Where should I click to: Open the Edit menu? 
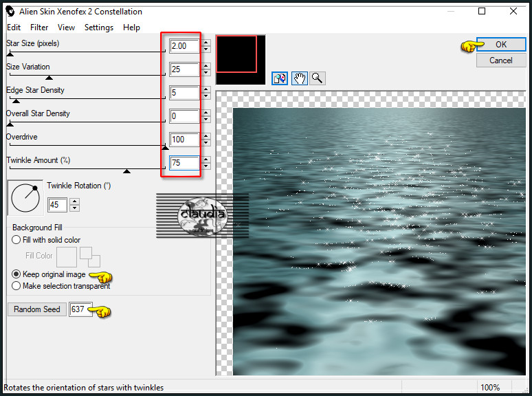click(x=14, y=27)
